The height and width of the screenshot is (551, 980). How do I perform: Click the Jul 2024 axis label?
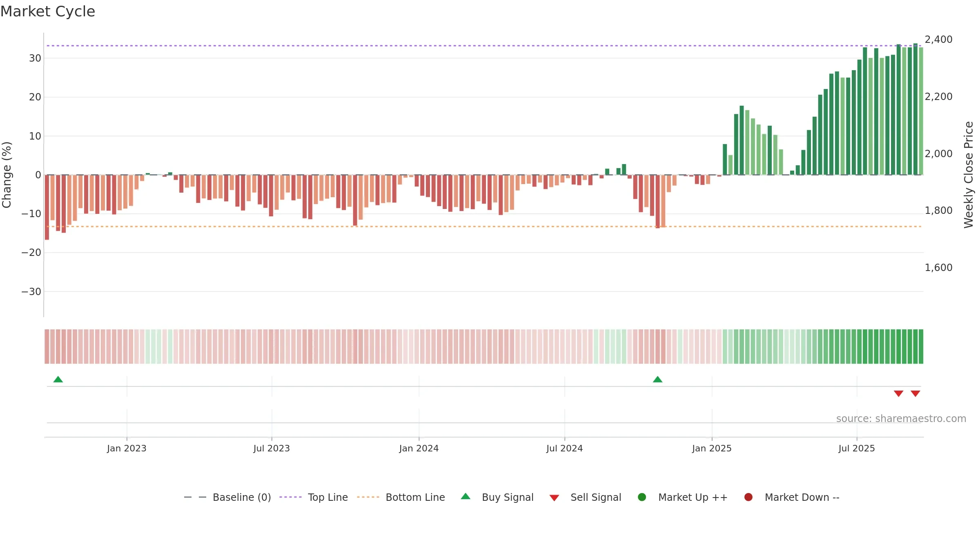[x=565, y=448]
